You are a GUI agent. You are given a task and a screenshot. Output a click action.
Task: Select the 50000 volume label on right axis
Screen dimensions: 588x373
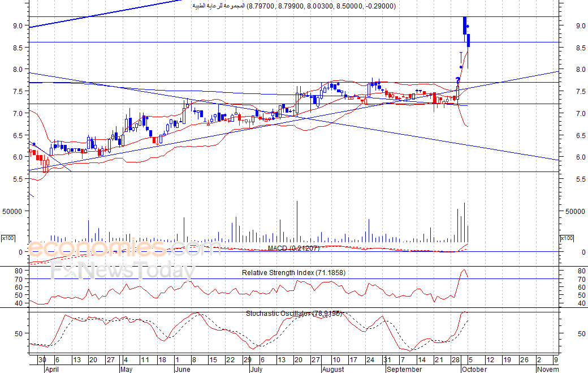tap(575, 211)
